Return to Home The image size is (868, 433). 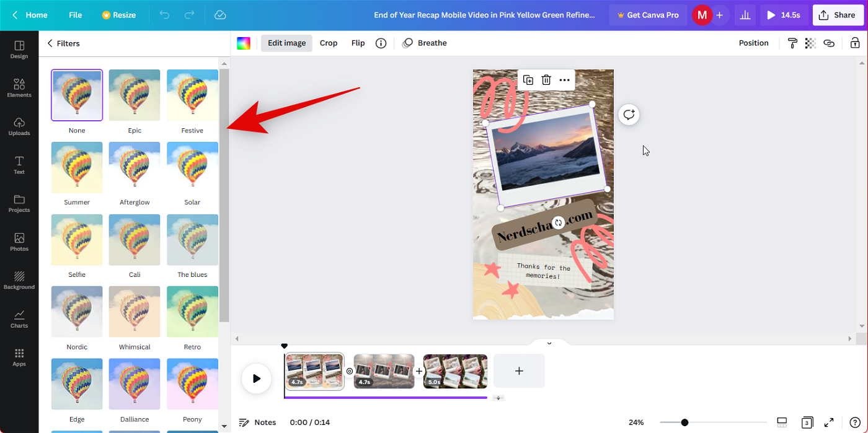pos(29,15)
